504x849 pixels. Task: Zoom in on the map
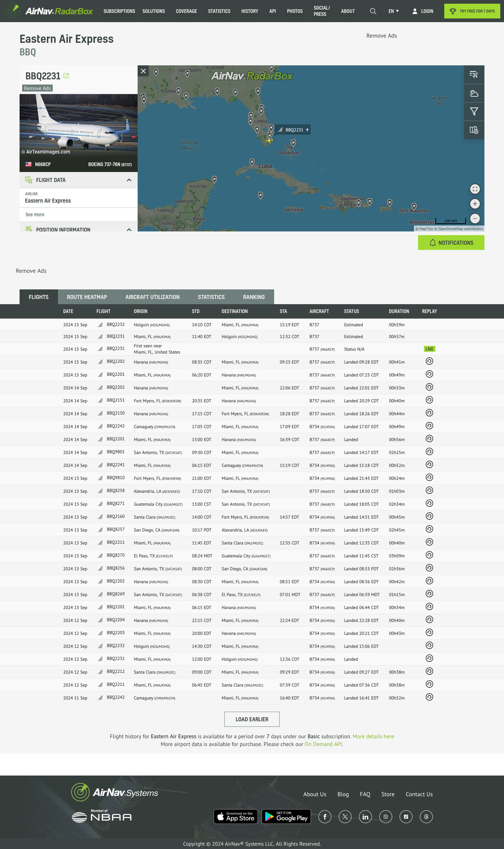click(475, 204)
